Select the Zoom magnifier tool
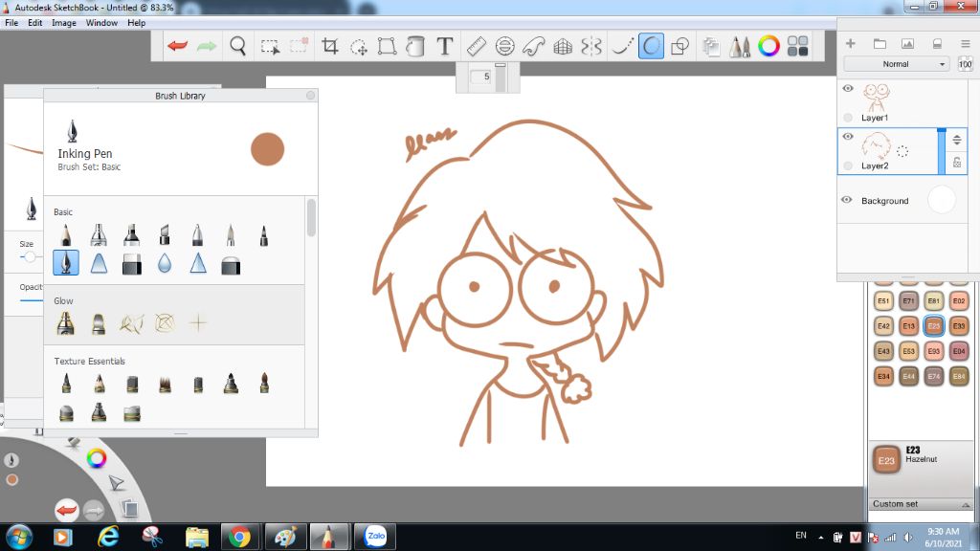The width and height of the screenshot is (980, 551). (x=237, y=45)
